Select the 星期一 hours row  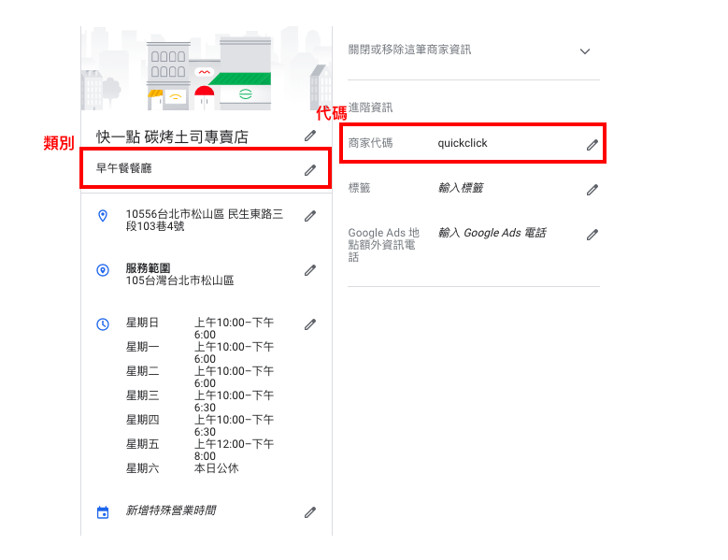point(200,352)
